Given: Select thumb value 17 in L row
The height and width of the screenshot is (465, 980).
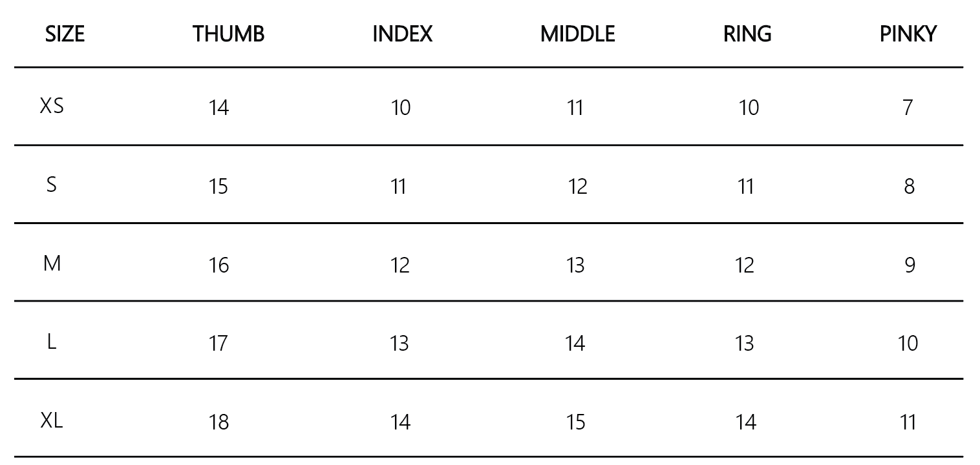Looking at the screenshot, I should (218, 344).
